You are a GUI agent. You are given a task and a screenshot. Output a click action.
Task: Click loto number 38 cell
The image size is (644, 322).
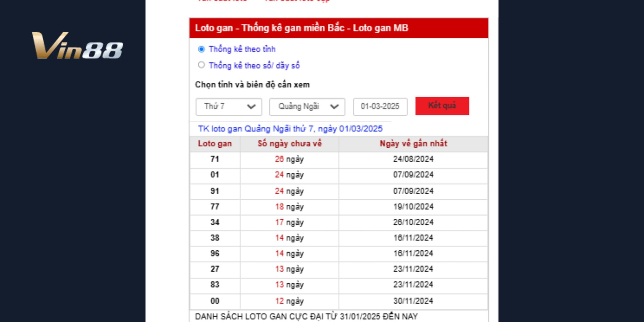215,238
